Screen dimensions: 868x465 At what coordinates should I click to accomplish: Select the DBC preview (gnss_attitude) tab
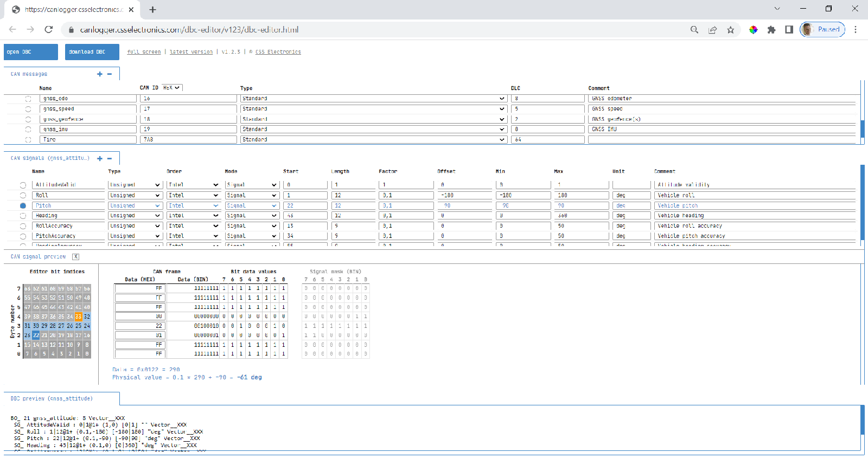coord(52,398)
